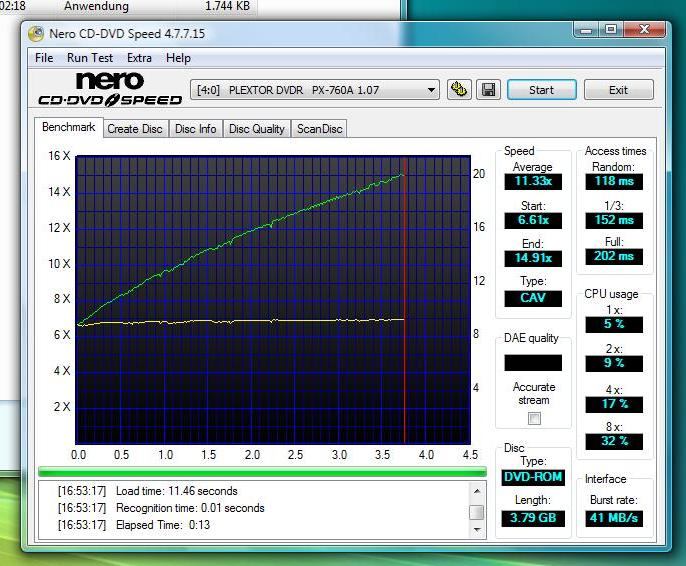Click the Exit button

(x=619, y=90)
